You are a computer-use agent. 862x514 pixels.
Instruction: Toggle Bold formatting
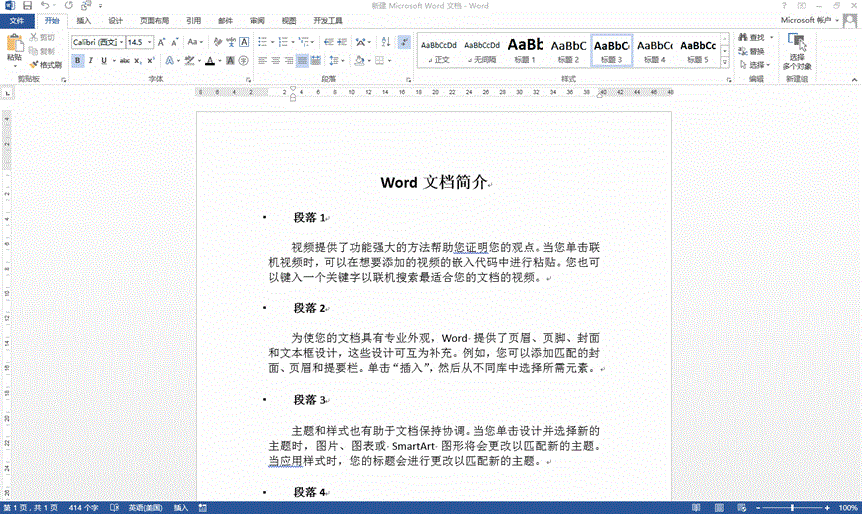point(77,61)
